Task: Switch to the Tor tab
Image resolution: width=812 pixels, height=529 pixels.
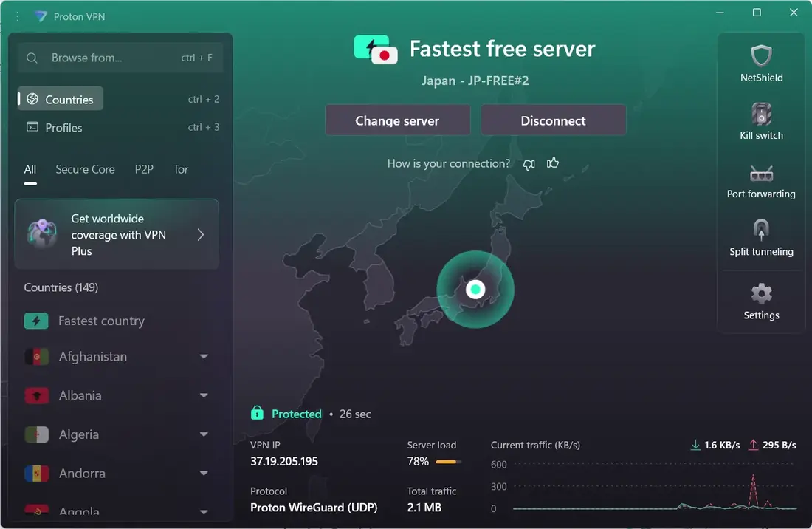Action: coord(180,169)
